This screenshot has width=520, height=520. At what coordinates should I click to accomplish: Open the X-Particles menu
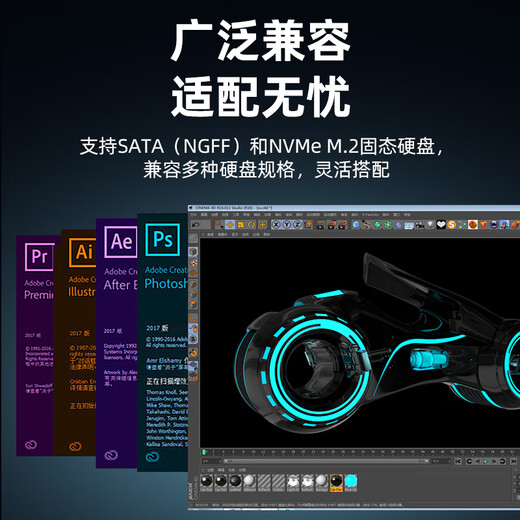(370, 214)
